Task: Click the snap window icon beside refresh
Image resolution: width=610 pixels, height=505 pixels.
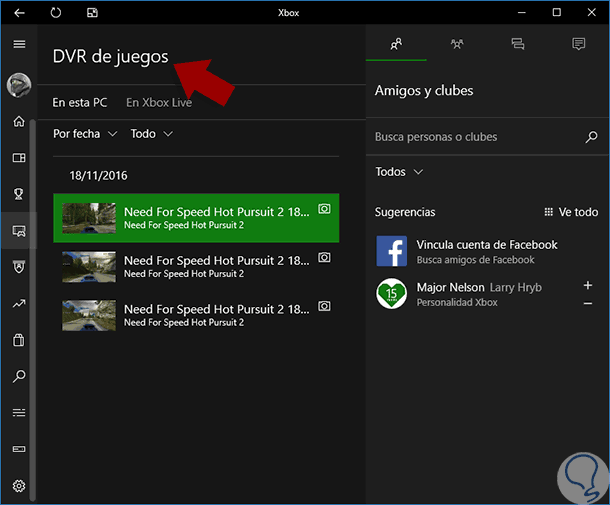Action: 92,13
